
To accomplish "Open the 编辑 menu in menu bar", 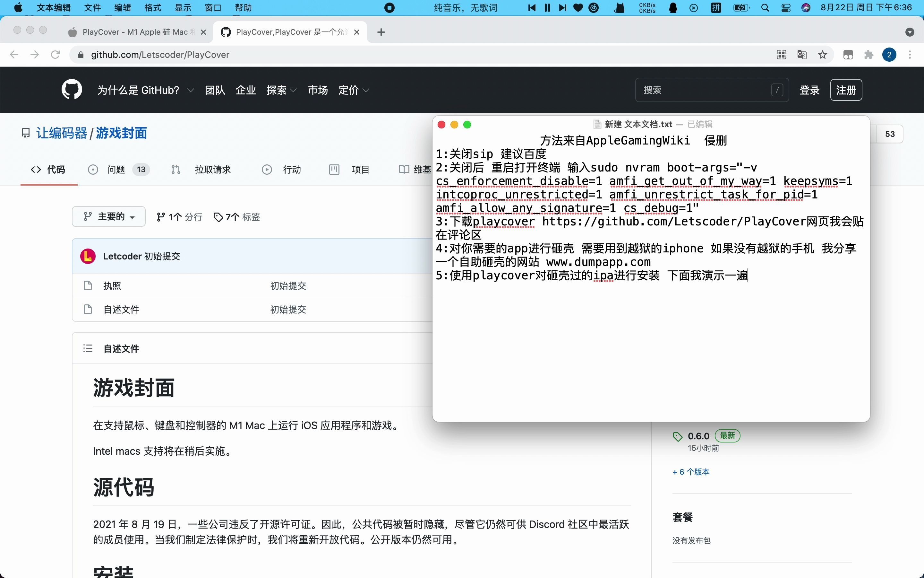I will click(x=123, y=8).
